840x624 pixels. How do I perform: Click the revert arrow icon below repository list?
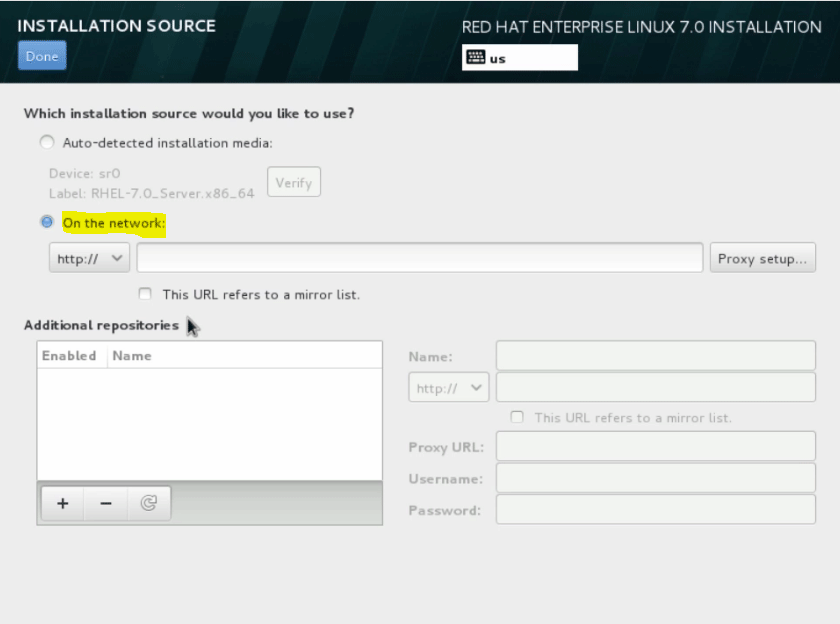149,503
